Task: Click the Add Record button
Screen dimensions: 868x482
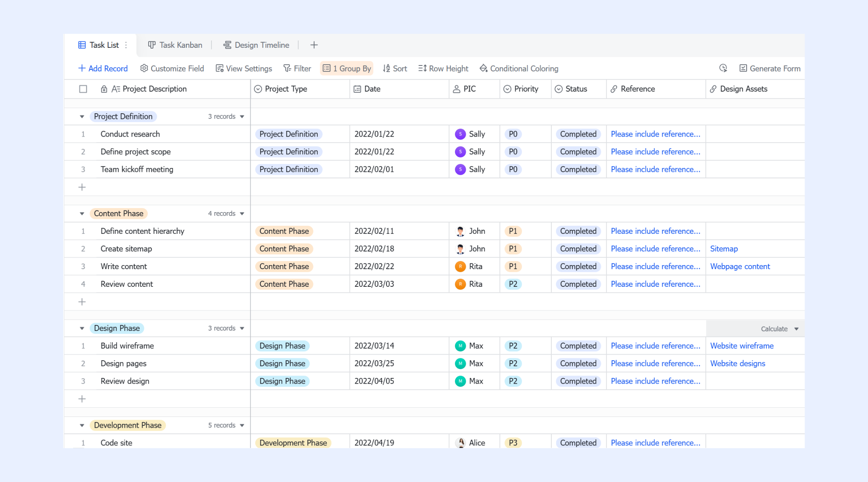Action: point(103,68)
